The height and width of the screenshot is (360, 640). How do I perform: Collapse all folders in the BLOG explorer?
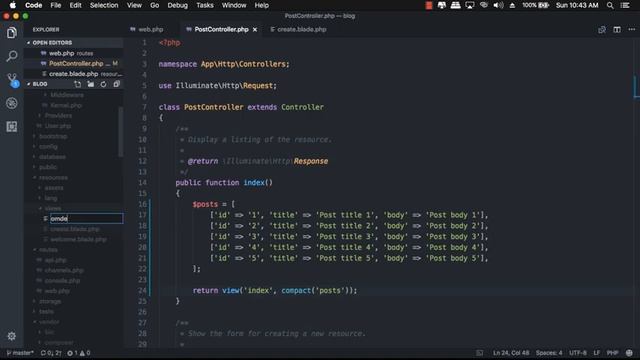[x=116, y=84]
